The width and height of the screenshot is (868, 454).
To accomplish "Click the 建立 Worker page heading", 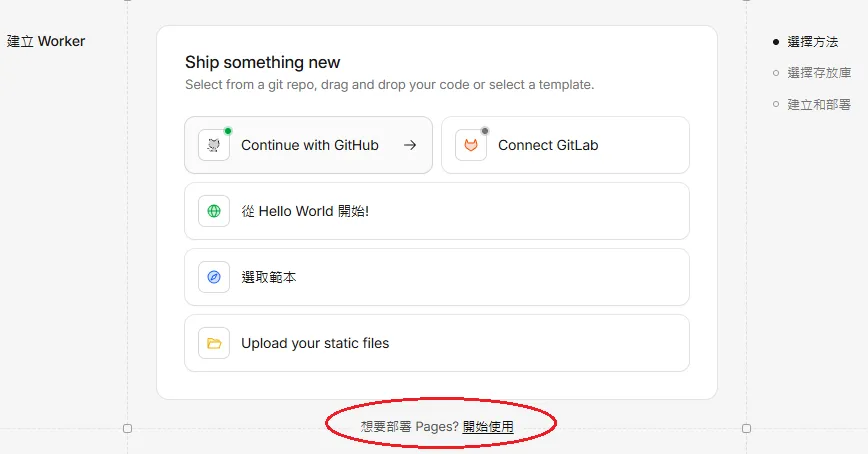I will click(46, 41).
